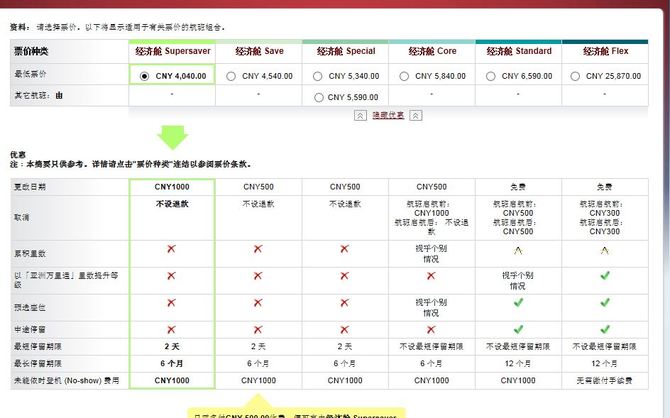Viewport: 670px width, 418px height.
Task: Open the 经济舱 Special fare type
Action: [x=346, y=51]
